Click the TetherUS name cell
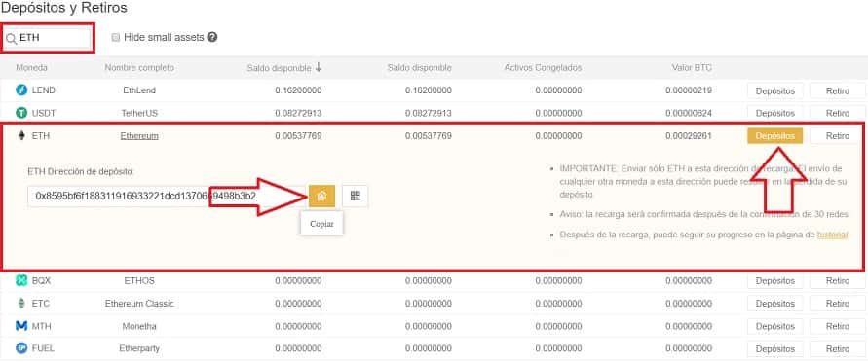Screen dimensions: 868x362 click(139, 113)
